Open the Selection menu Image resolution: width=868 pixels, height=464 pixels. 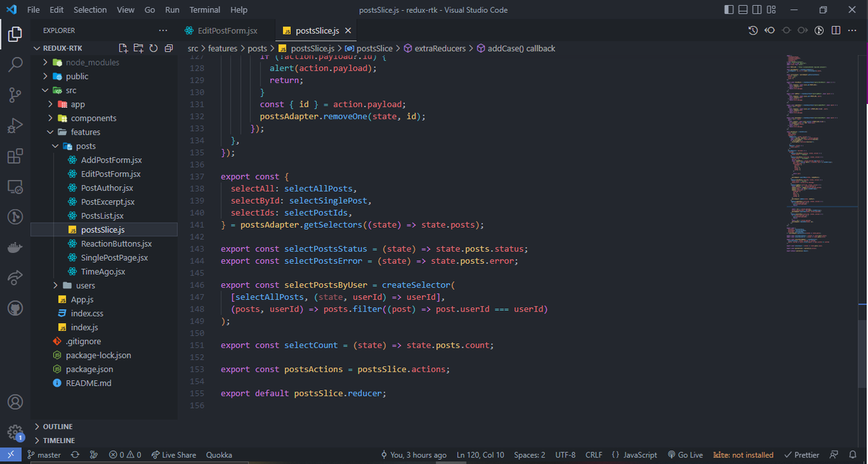[90, 10]
